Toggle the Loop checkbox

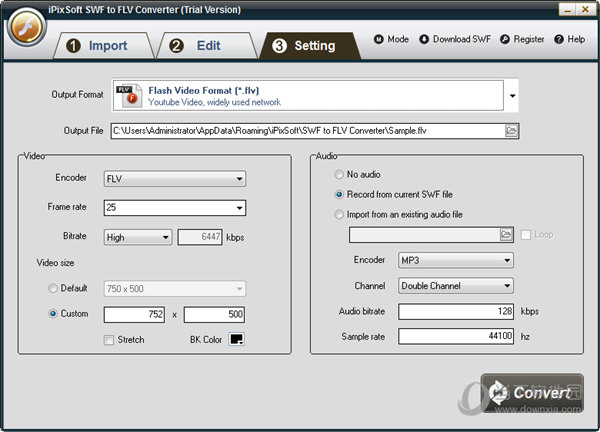[x=526, y=235]
